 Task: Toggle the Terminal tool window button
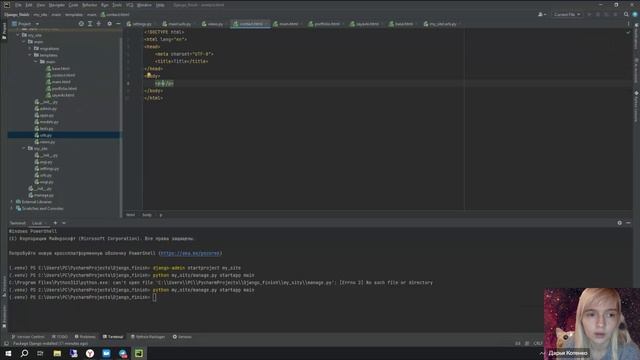(113, 337)
